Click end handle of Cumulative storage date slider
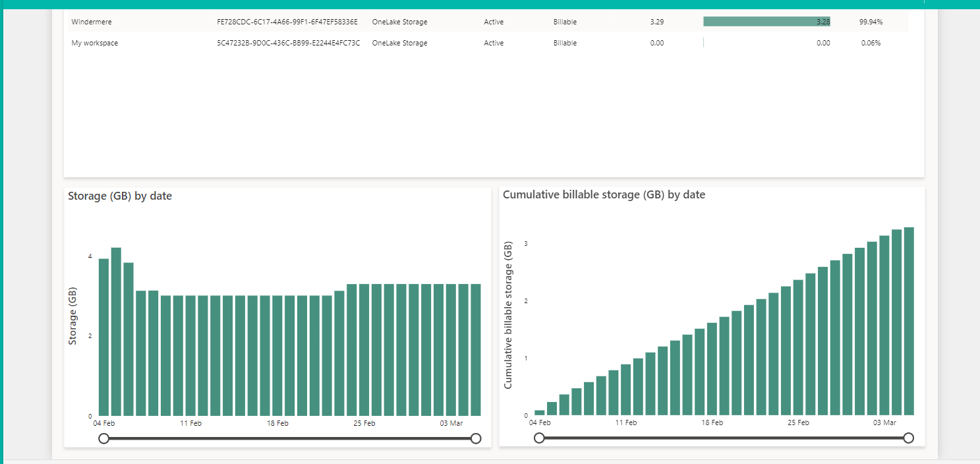 (909, 438)
